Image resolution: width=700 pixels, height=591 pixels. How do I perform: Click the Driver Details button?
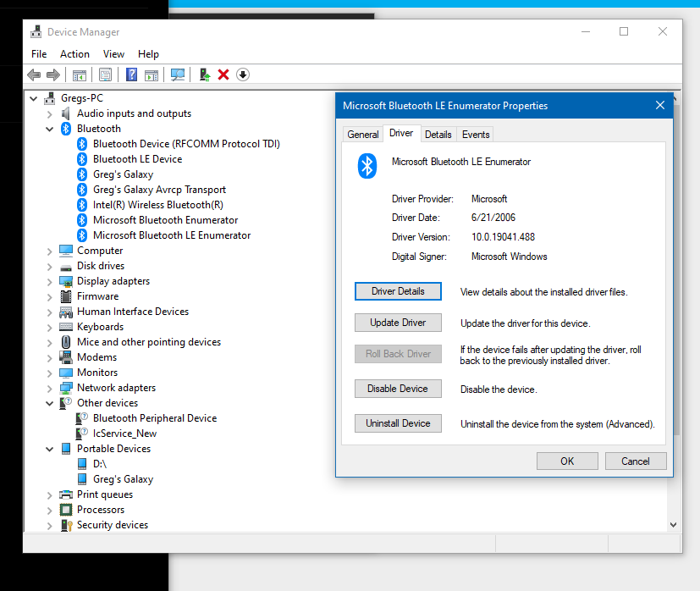[398, 291]
